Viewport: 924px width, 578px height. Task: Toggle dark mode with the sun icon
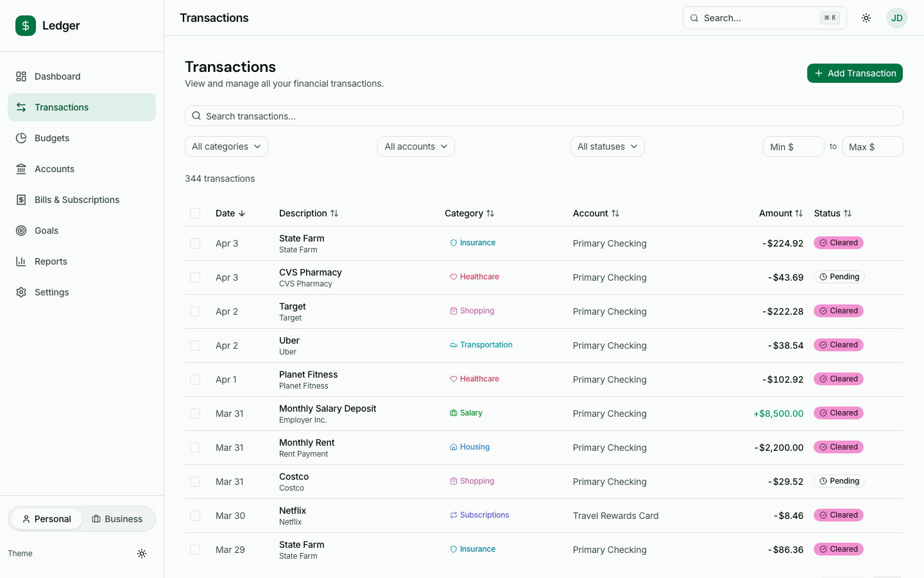click(866, 17)
